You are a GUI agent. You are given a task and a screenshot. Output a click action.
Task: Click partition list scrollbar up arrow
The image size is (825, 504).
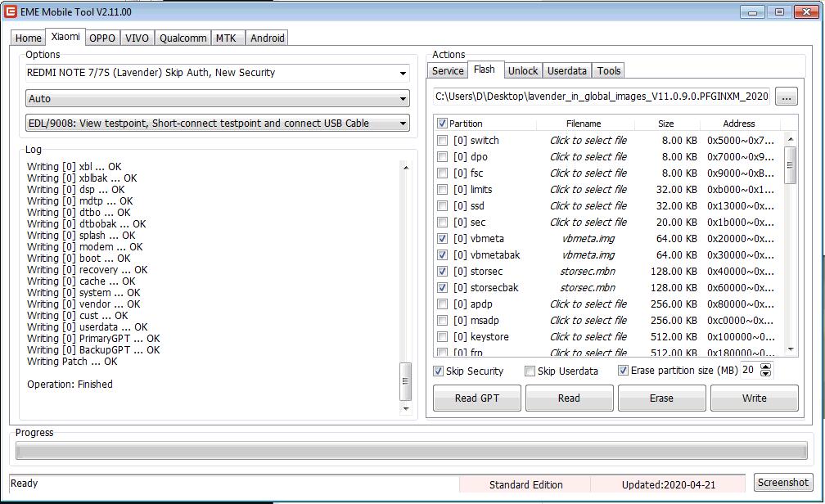791,139
